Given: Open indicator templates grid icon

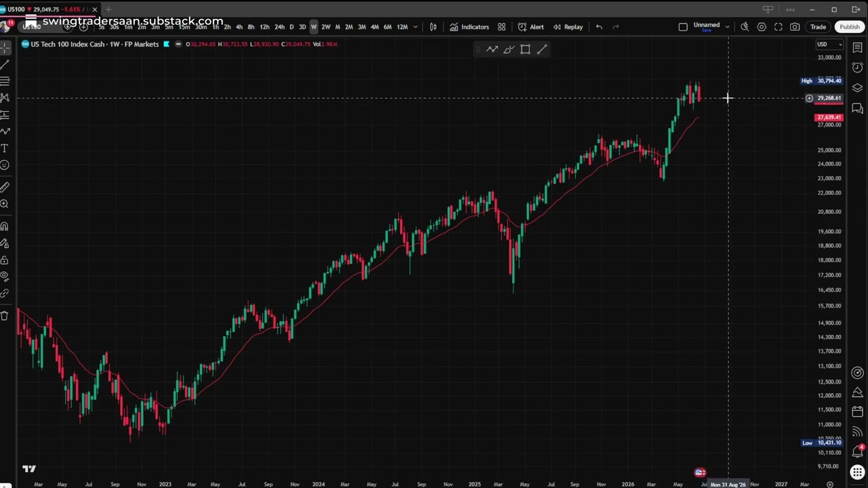Looking at the screenshot, I should tap(502, 27).
